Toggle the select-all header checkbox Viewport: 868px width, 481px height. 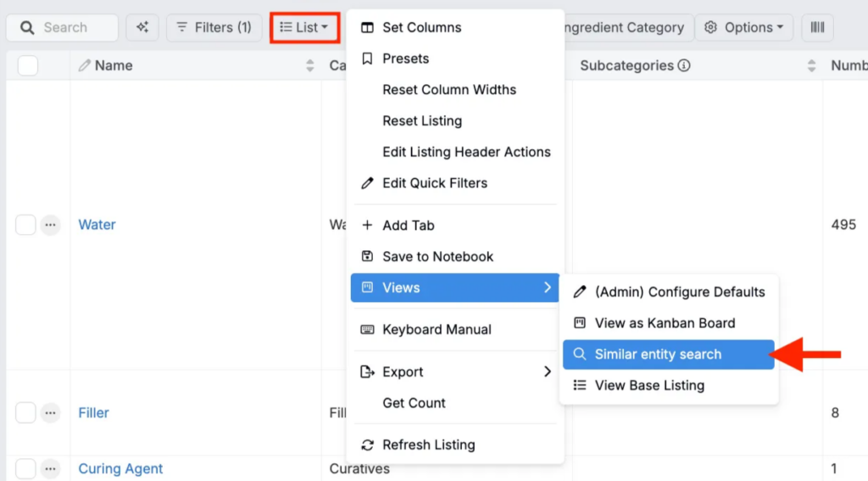click(x=28, y=66)
